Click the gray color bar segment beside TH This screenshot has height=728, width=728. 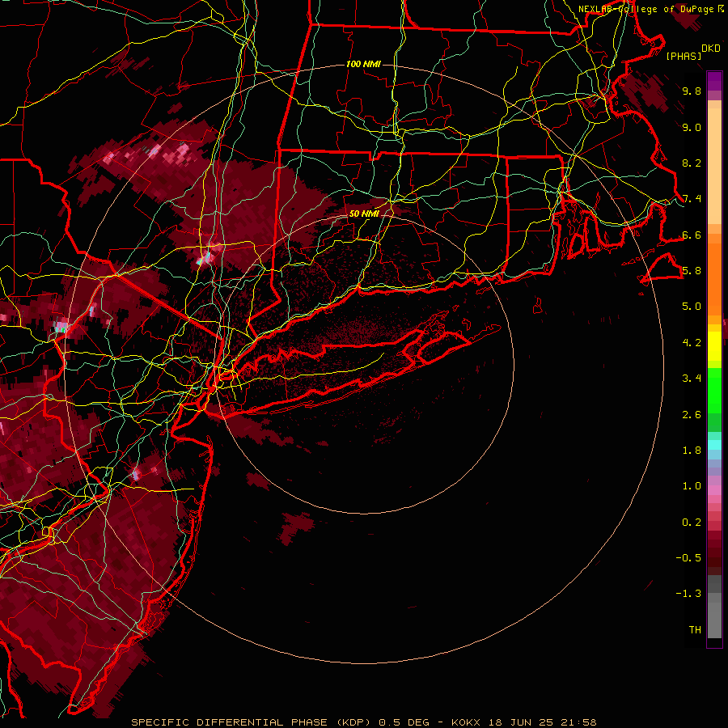pyautogui.click(x=714, y=620)
